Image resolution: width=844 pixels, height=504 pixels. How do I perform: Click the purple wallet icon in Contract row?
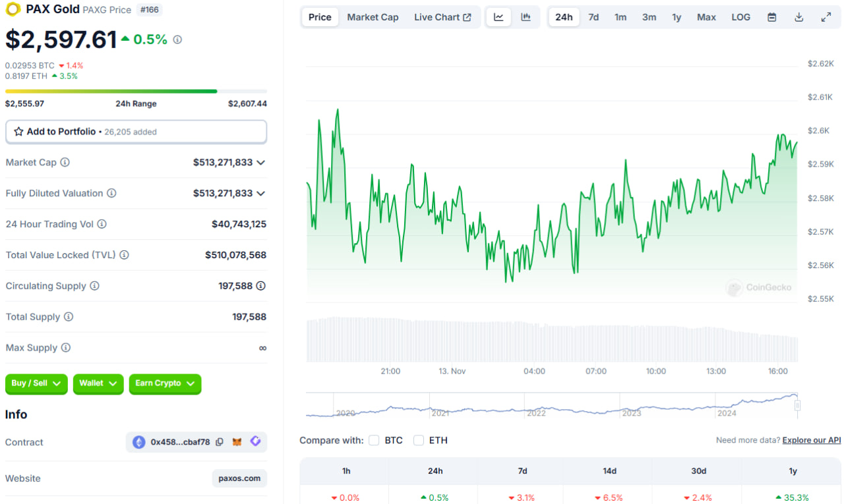click(255, 442)
